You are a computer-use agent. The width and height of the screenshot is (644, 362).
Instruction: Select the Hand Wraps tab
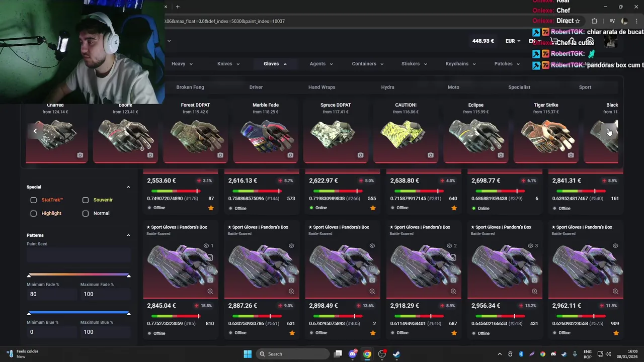tap(321, 87)
